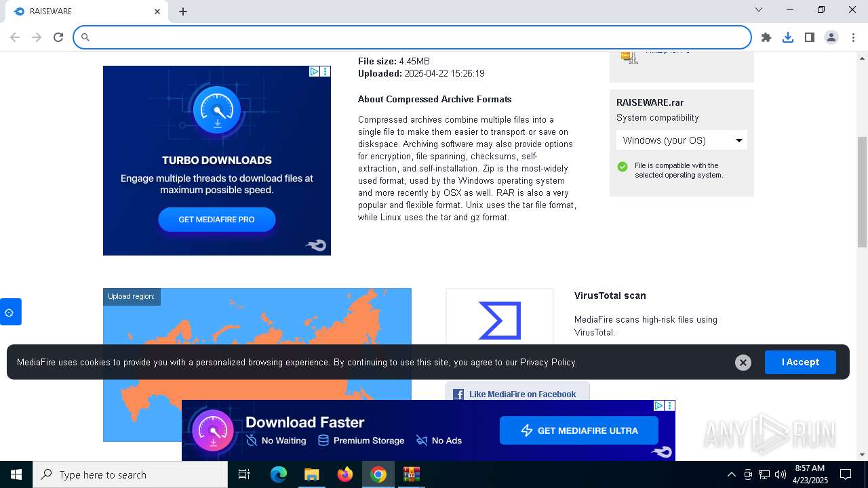Close the RAISEWARE tab

[x=157, y=12]
